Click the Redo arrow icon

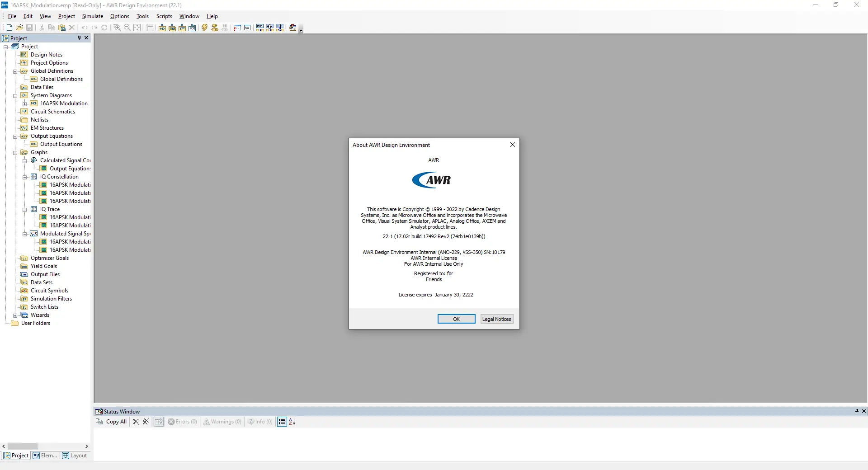click(x=94, y=28)
